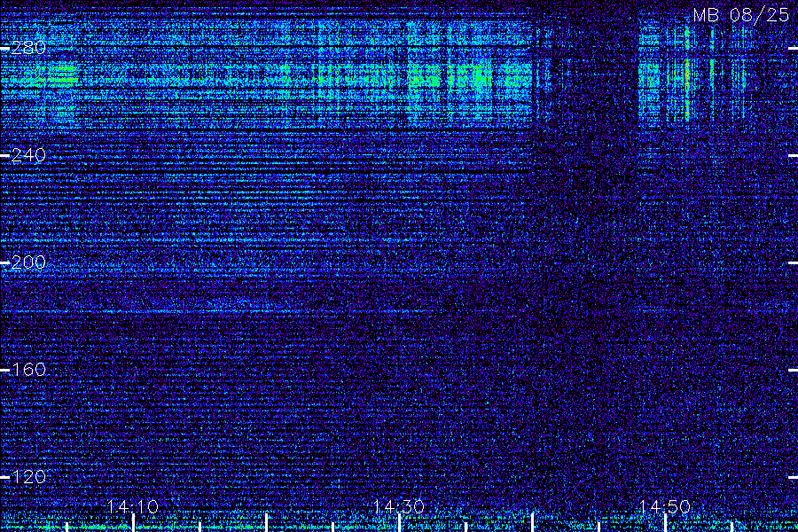Click the 160 frequency axis label
This screenshot has height=532, width=798.
(x=28, y=369)
